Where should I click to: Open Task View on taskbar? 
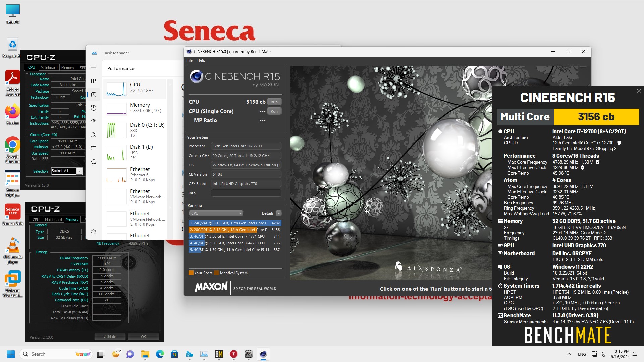[100, 354]
